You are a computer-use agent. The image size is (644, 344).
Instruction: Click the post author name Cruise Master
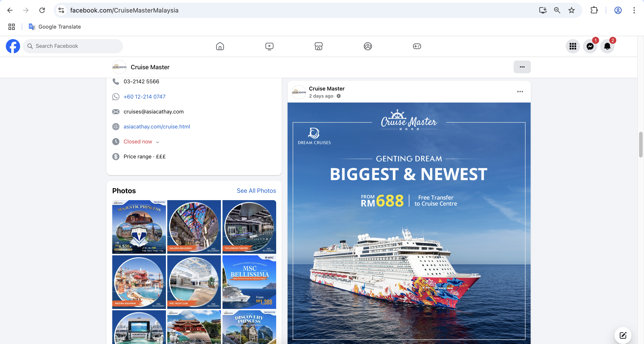click(x=327, y=88)
